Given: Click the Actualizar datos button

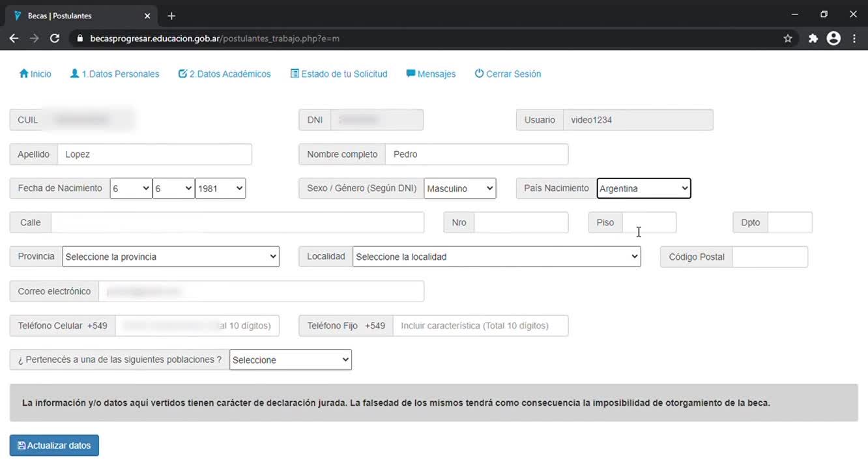Looking at the screenshot, I should [54, 446].
